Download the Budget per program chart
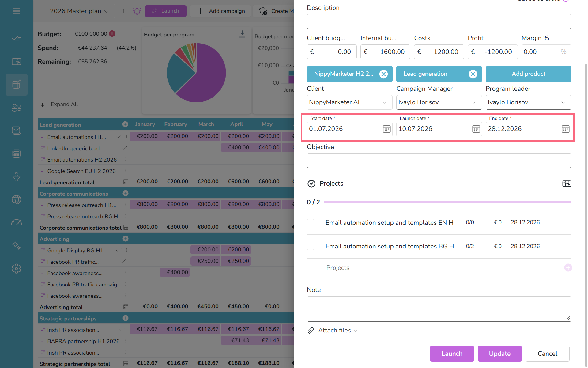 point(242,34)
